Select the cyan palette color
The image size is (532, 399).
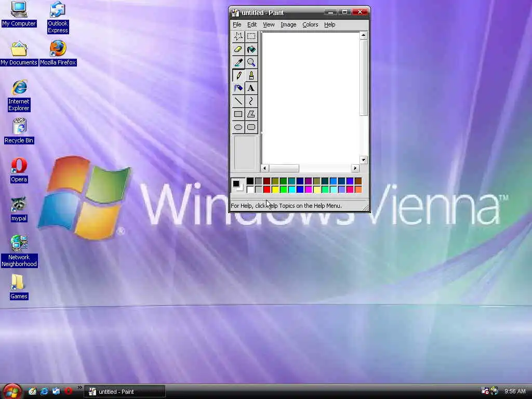(x=292, y=189)
